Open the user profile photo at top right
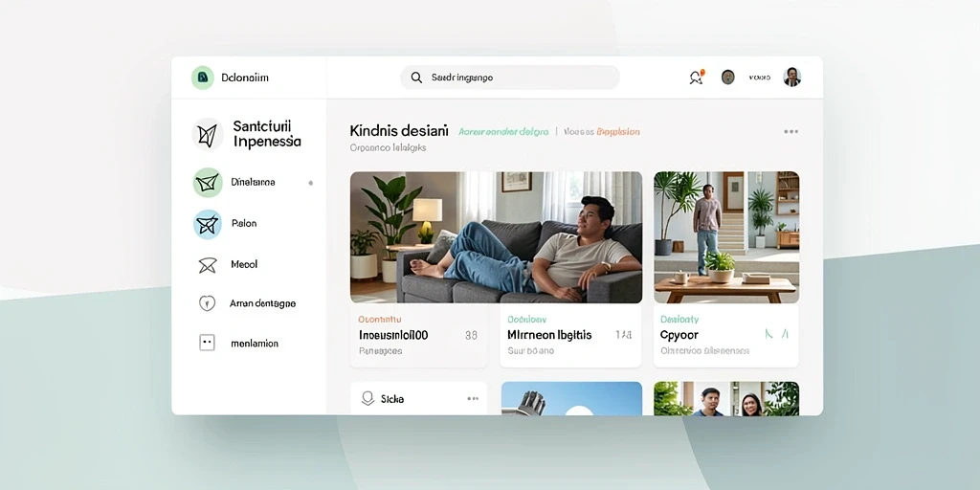 (x=791, y=77)
